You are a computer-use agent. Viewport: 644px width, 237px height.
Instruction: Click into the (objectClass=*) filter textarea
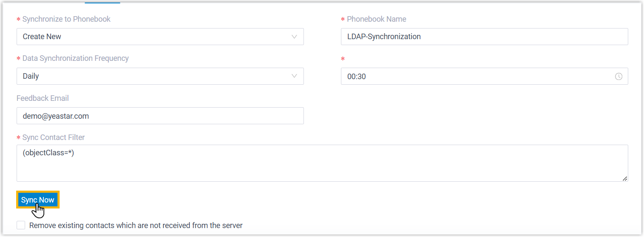click(322, 163)
